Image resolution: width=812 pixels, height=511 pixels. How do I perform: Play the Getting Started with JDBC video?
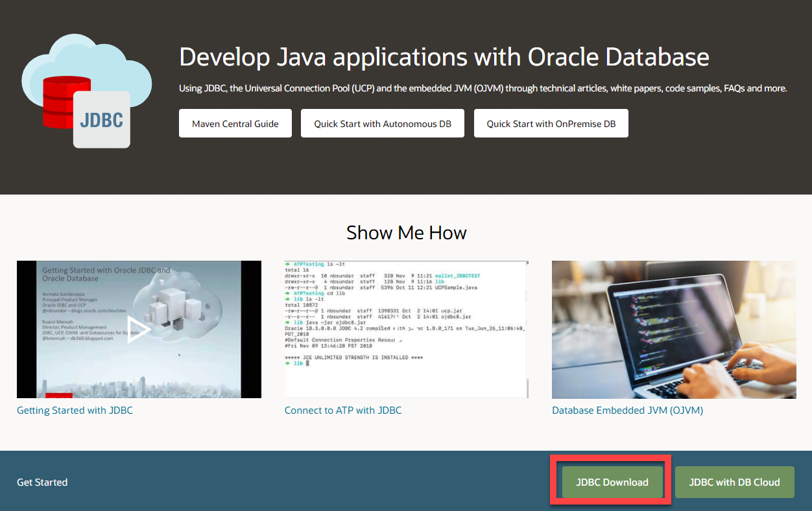[139, 329]
